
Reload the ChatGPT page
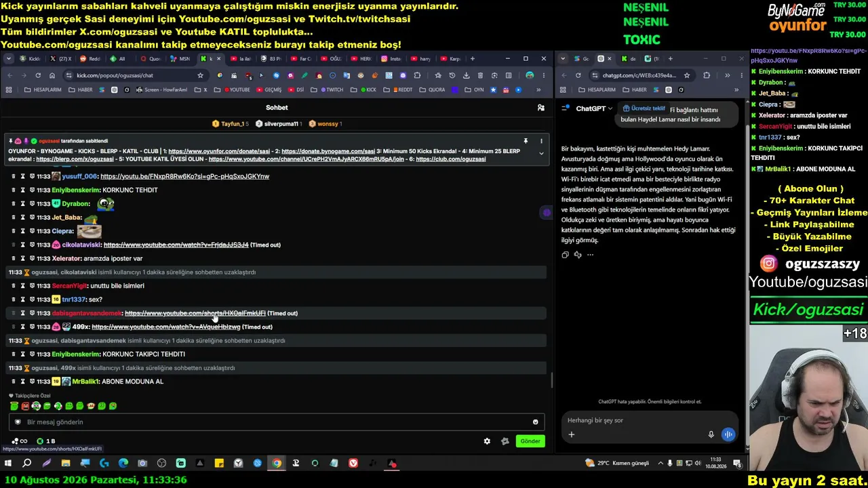[x=578, y=75]
